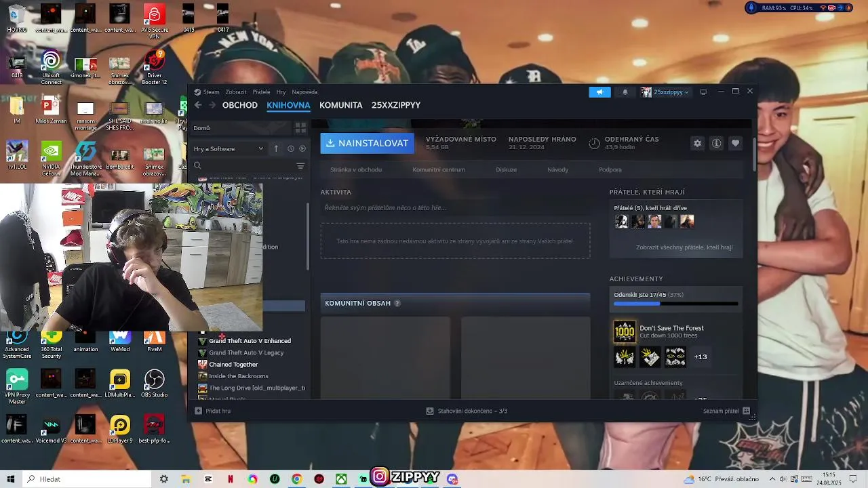Select the KNIHOVNA tab
This screenshot has height=488, width=868.
(288, 105)
